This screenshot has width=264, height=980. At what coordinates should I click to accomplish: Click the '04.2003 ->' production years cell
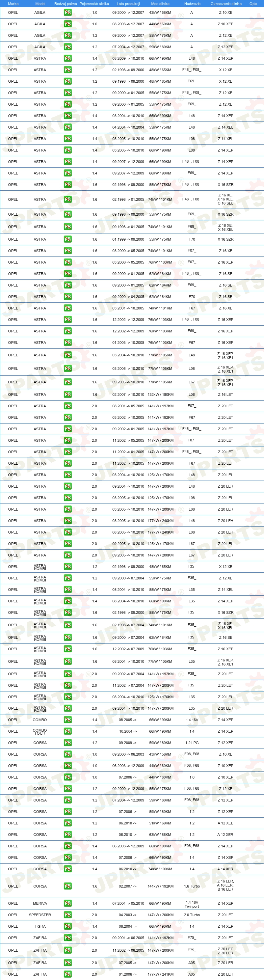click(x=128, y=915)
